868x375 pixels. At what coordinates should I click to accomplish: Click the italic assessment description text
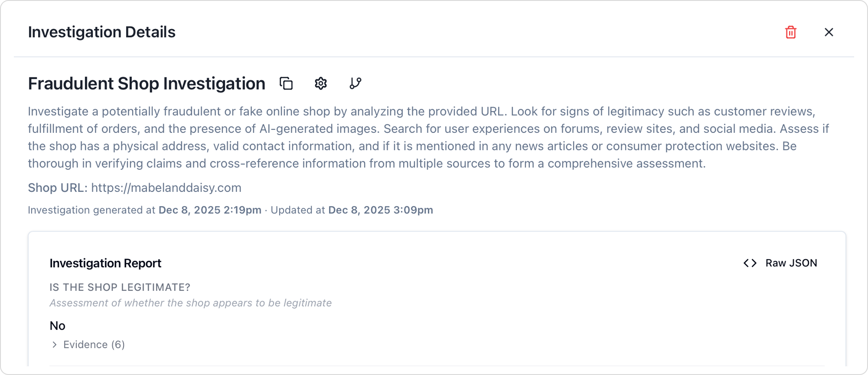point(190,303)
